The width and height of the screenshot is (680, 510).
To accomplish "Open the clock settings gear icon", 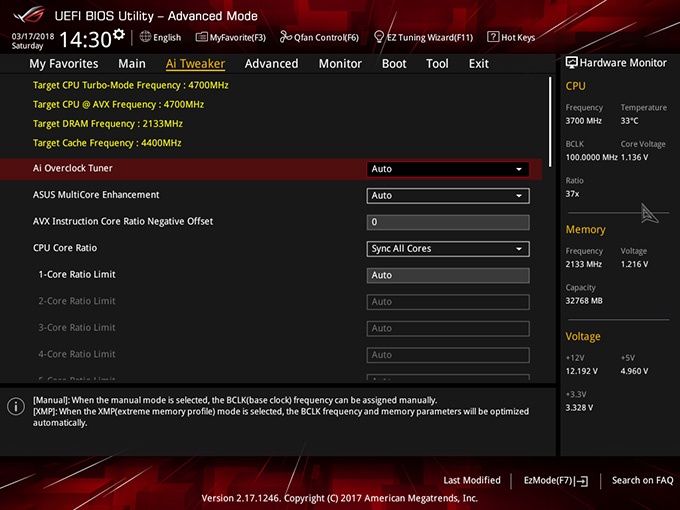I will point(119,34).
